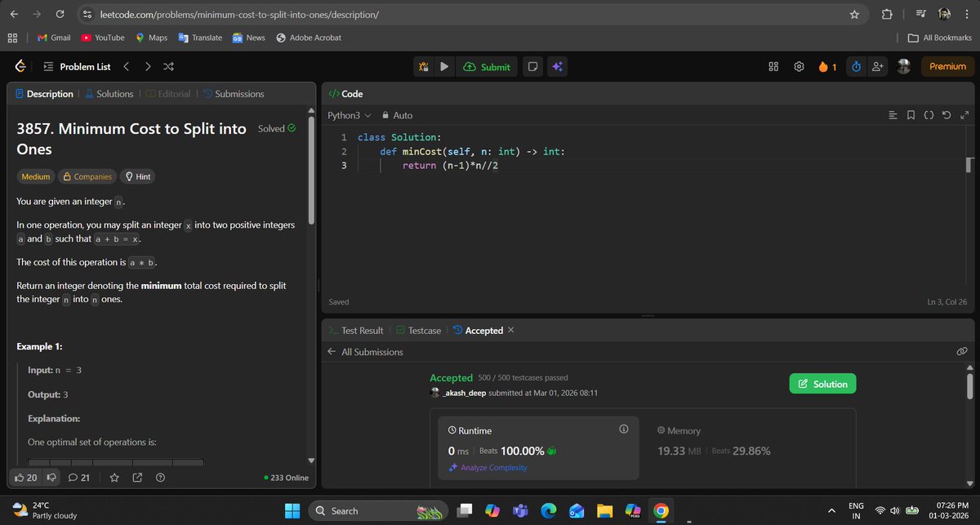Open Python3 language dropdown
The image size is (980, 525).
click(349, 116)
